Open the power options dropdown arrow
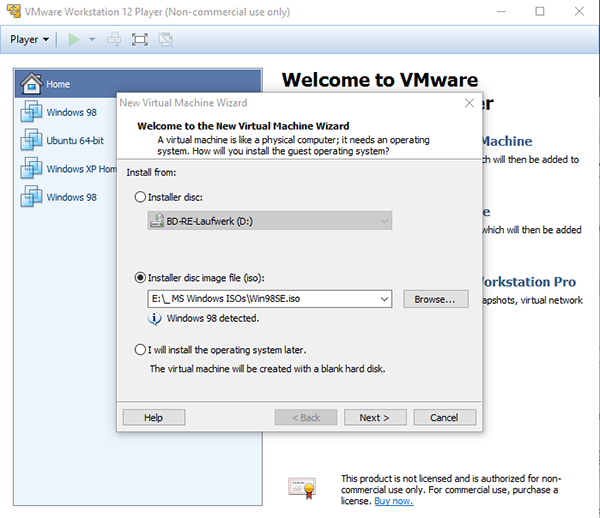Viewport: 600px width, 518px height. coord(92,40)
